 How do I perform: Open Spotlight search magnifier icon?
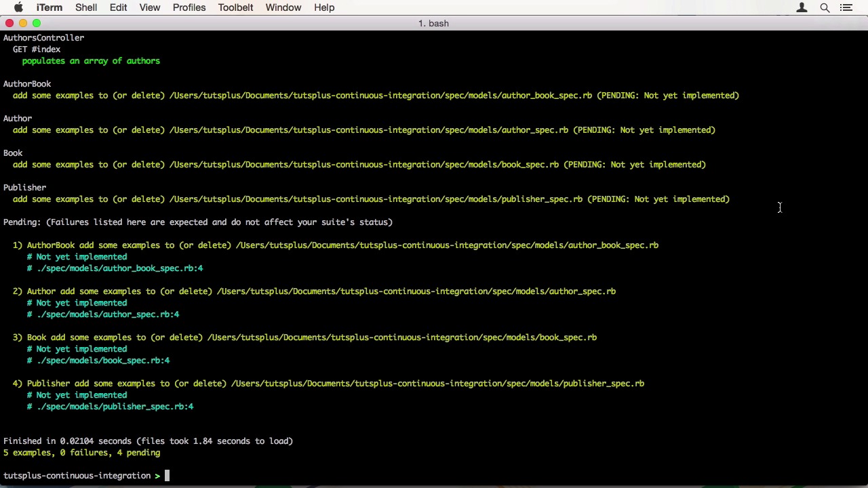pyautogui.click(x=825, y=7)
